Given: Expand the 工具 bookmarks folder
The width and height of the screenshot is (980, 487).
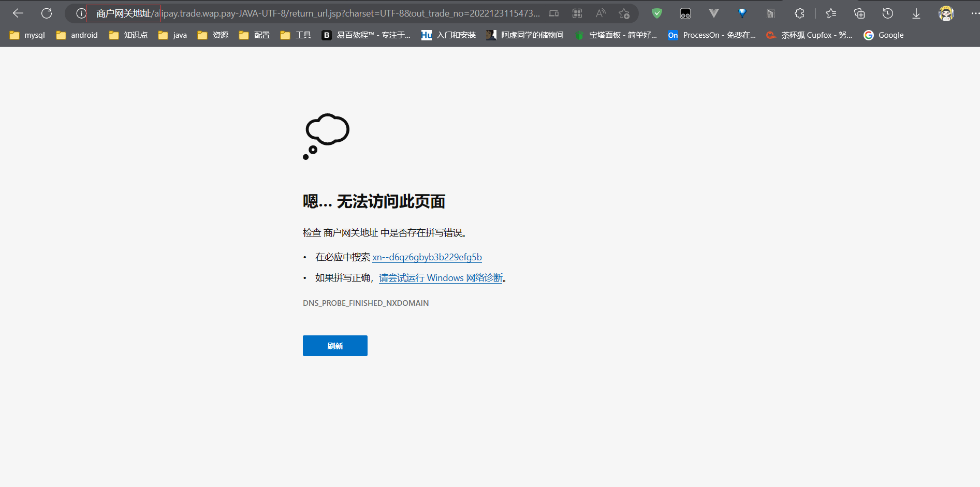Looking at the screenshot, I should point(296,35).
